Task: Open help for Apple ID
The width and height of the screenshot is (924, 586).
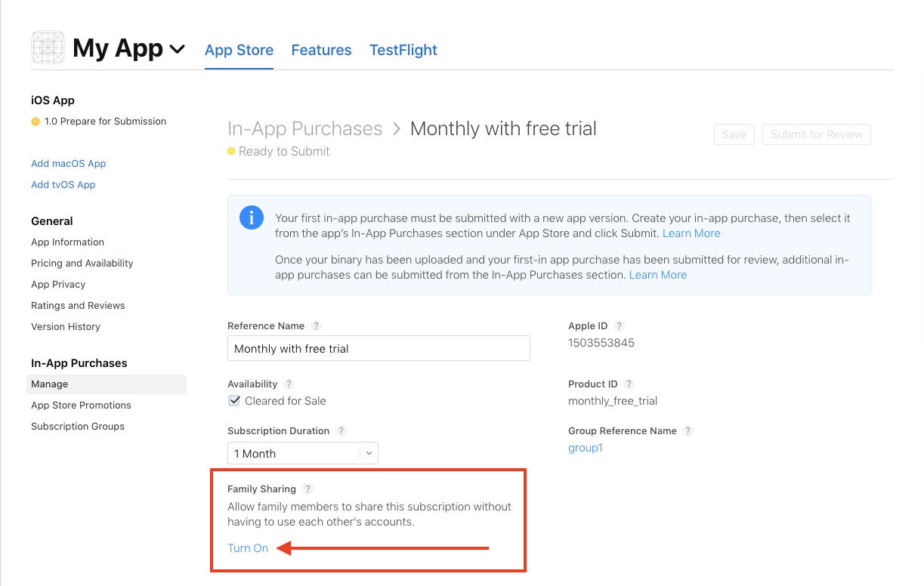Action: click(x=619, y=325)
